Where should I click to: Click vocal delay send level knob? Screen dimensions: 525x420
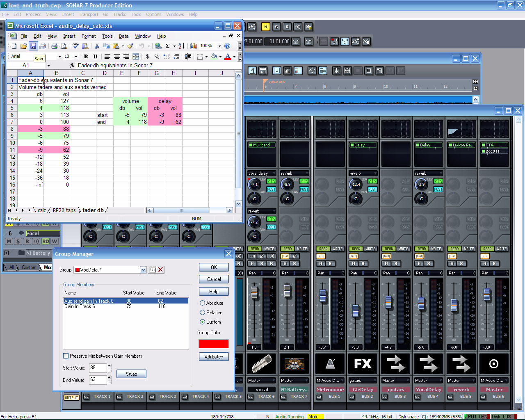point(254,185)
